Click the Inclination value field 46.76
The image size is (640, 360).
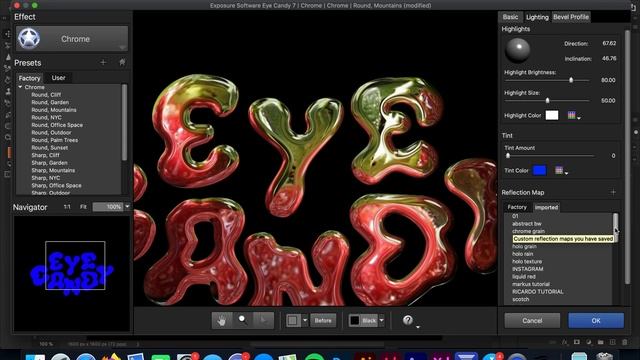tap(609, 58)
